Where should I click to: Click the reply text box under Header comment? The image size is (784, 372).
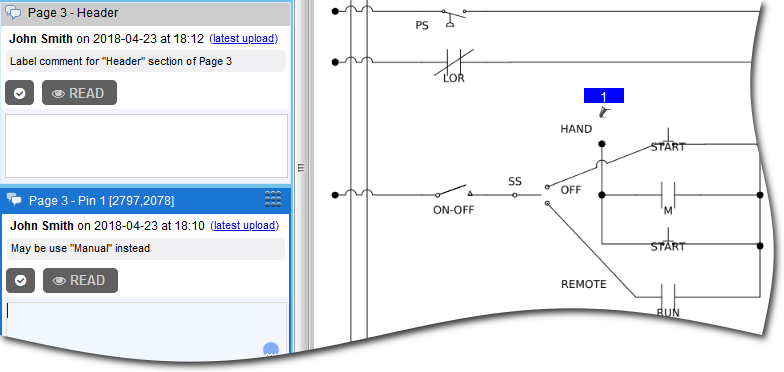(x=146, y=146)
